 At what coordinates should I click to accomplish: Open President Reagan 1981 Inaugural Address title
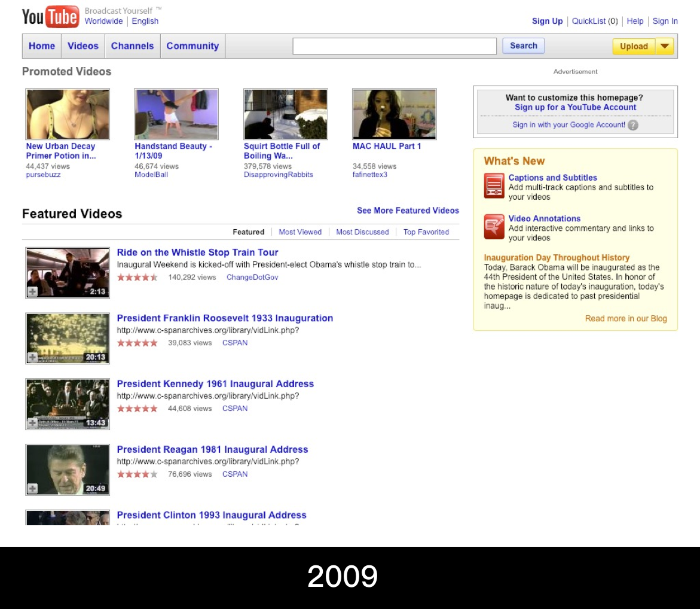click(x=212, y=449)
